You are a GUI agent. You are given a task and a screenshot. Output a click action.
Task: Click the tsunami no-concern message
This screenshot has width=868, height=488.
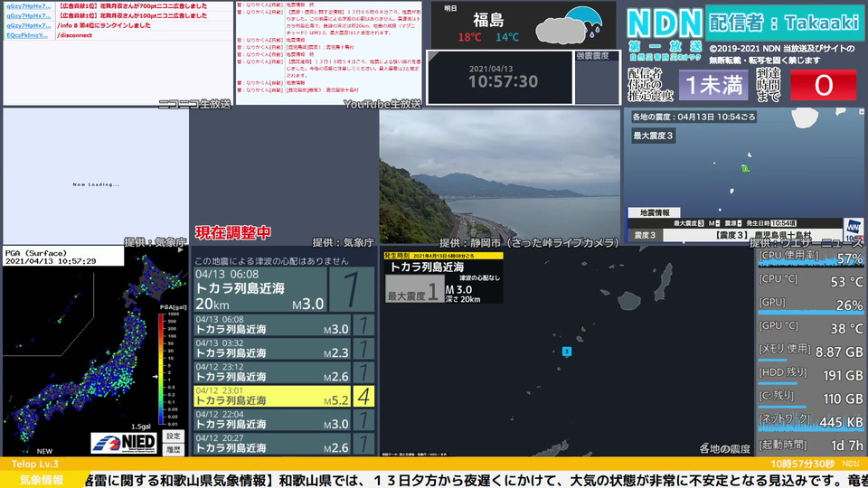[271, 260]
